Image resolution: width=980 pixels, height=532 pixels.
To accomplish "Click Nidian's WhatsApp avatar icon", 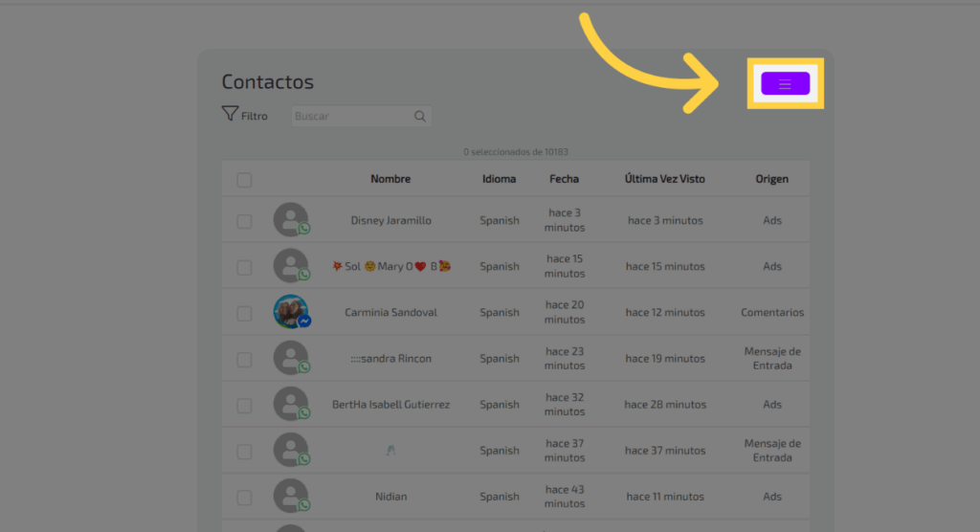I will 291,497.
